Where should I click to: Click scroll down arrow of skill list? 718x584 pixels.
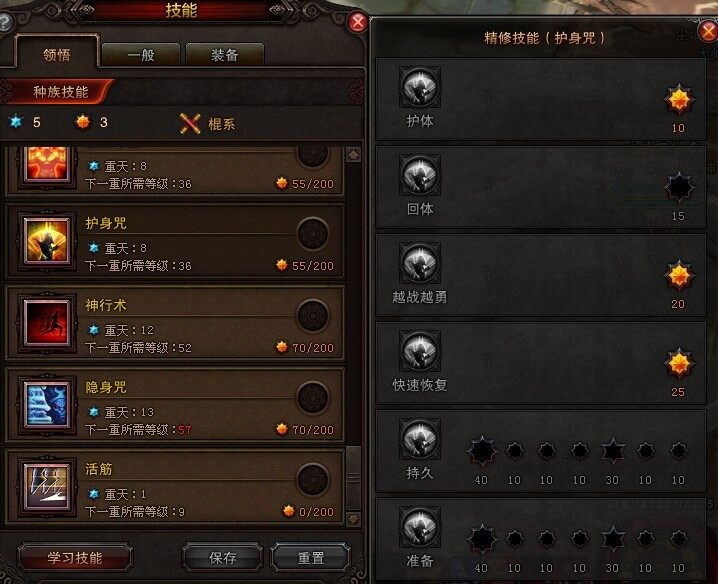pyautogui.click(x=353, y=519)
